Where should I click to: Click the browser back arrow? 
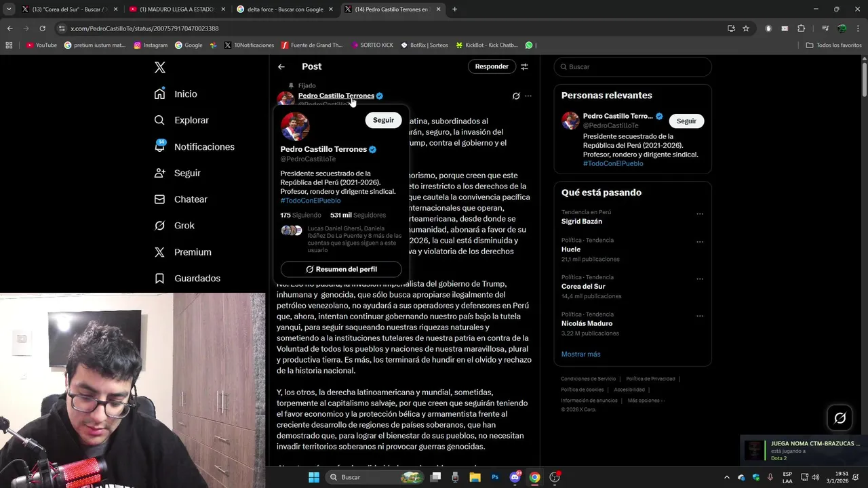pyautogui.click(x=9, y=28)
